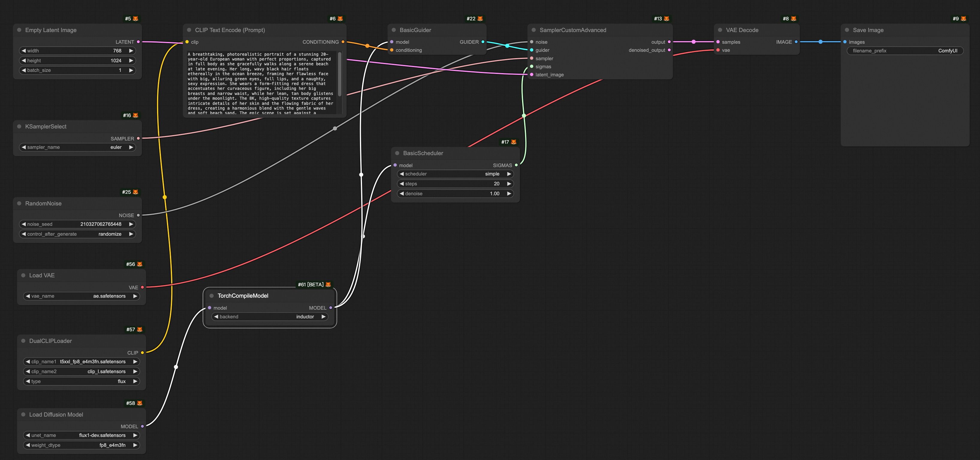Click next arrow on scheduler simple selector
The width and height of the screenshot is (980, 460).
509,174
